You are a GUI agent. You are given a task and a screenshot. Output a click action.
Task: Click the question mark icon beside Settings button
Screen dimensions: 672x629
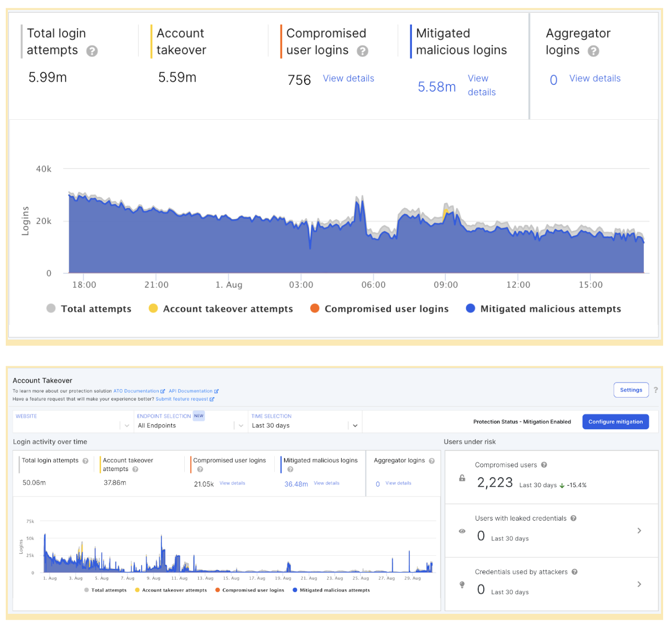(x=656, y=390)
